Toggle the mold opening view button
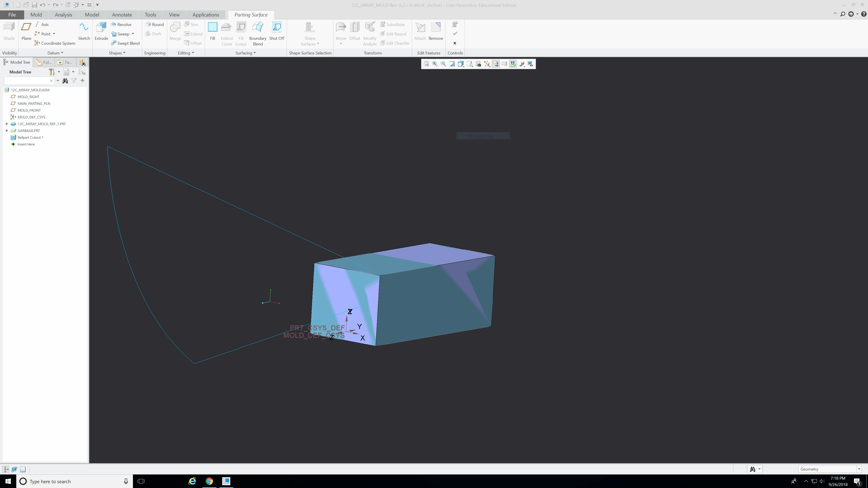 pos(513,64)
